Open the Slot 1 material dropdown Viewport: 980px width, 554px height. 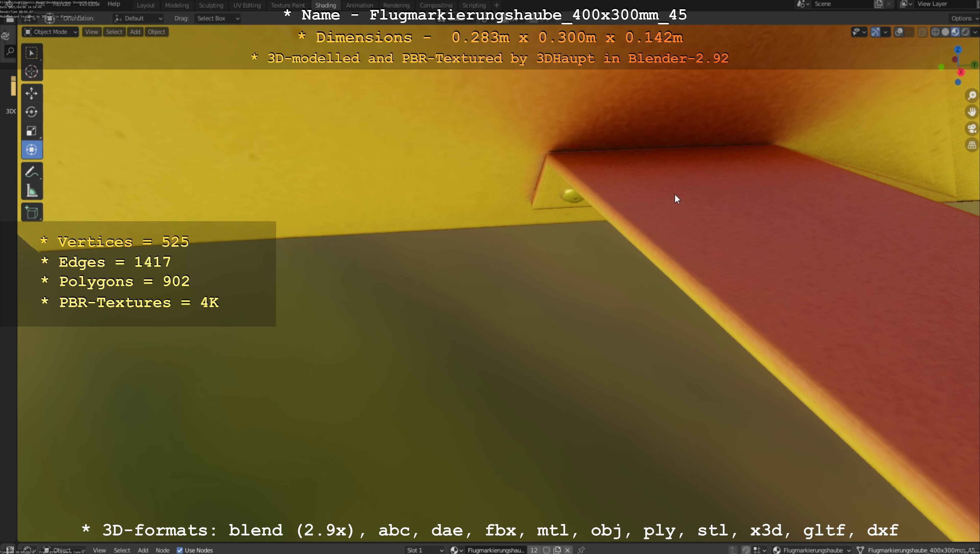[425, 550]
